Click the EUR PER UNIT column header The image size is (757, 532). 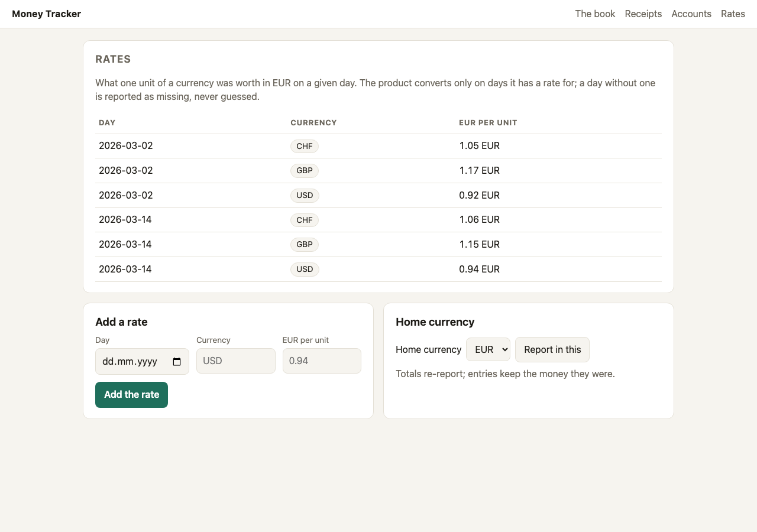(x=488, y=123)
